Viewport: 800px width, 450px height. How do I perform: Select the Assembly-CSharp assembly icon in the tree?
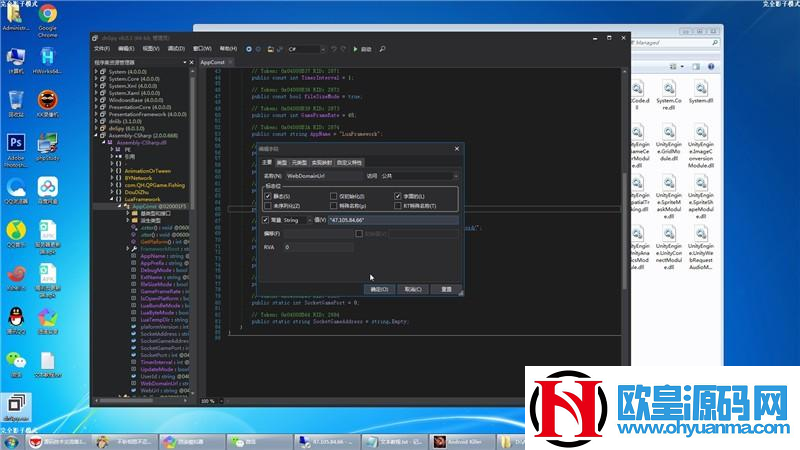[103, 136]
